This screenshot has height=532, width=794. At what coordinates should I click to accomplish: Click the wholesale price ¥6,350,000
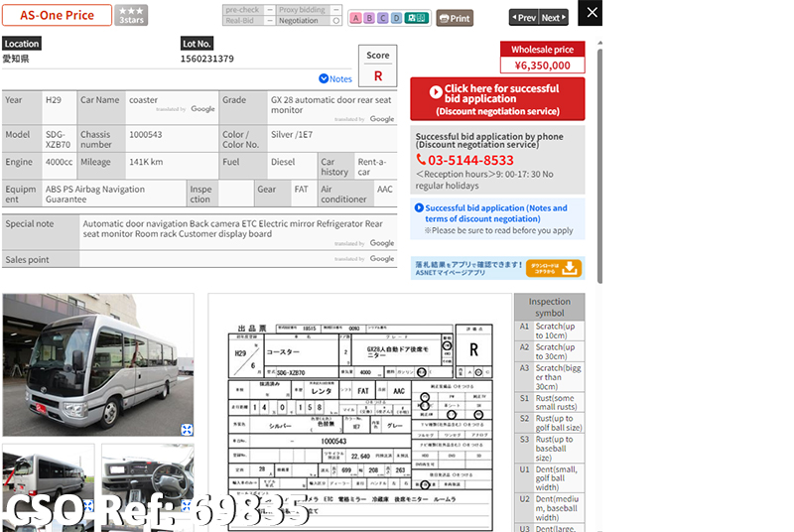tap(542, 66)
